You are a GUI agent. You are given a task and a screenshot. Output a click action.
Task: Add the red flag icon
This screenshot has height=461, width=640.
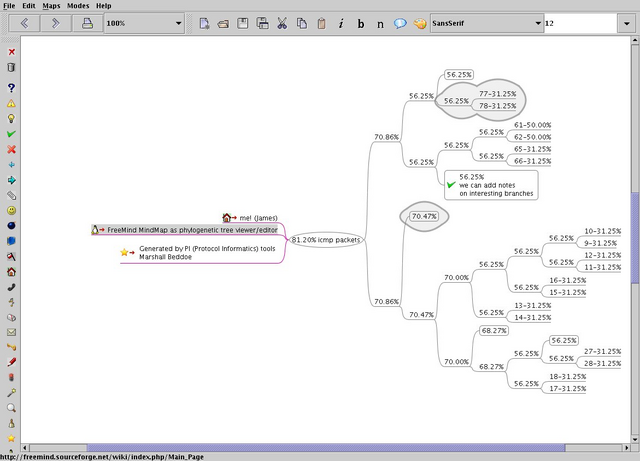(11, 256)
